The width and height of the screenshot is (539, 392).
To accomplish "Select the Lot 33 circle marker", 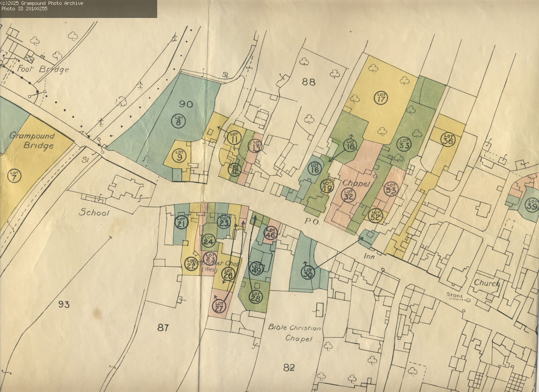I will pyautogui.click(x=404, y=144).
